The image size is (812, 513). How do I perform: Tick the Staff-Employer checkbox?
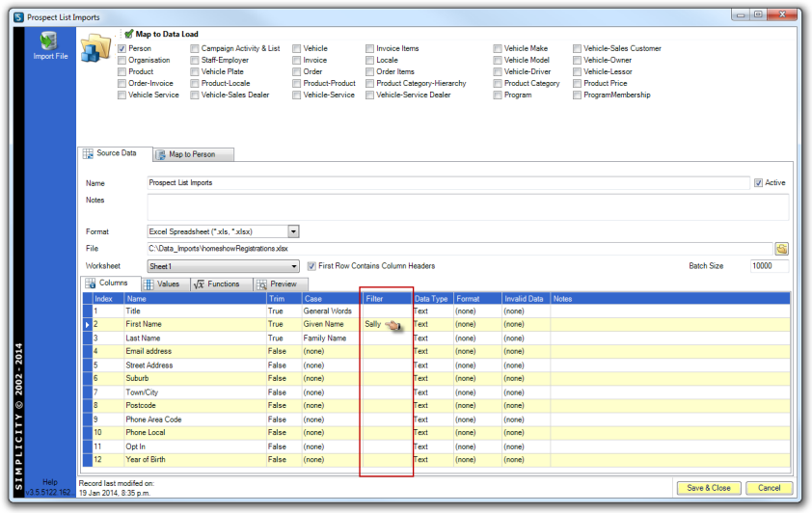195,60
